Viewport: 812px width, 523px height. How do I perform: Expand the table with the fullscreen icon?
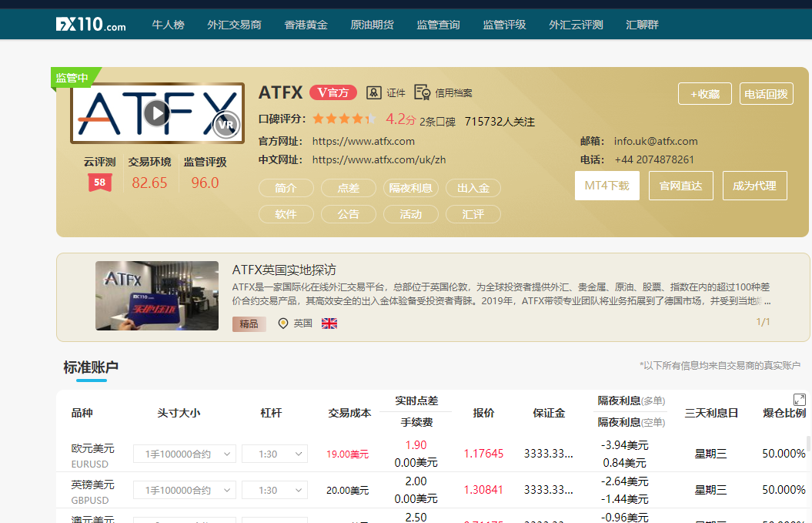(x=799, y=400)
